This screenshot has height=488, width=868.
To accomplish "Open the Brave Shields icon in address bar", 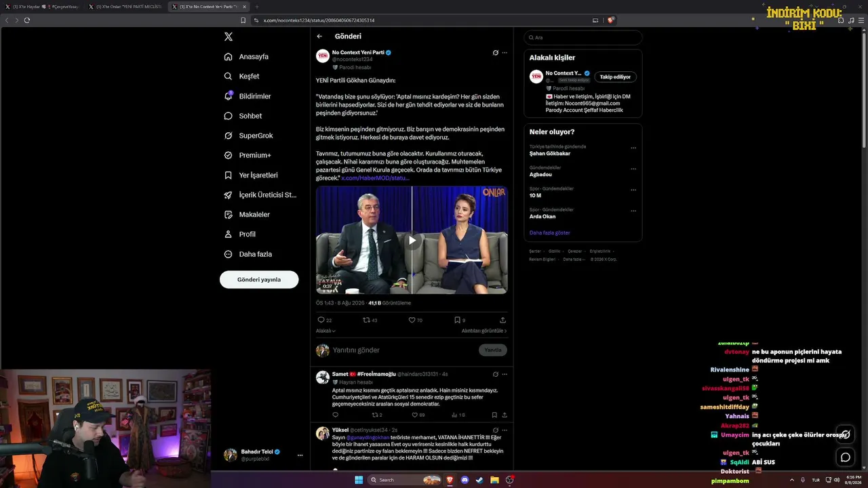I will 611,20.
